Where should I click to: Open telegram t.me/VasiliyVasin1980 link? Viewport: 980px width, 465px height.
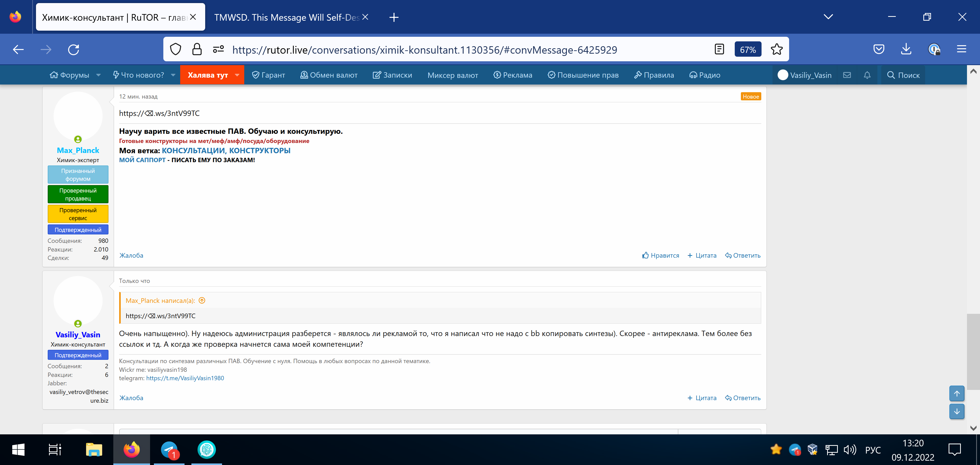pos(185,378)
